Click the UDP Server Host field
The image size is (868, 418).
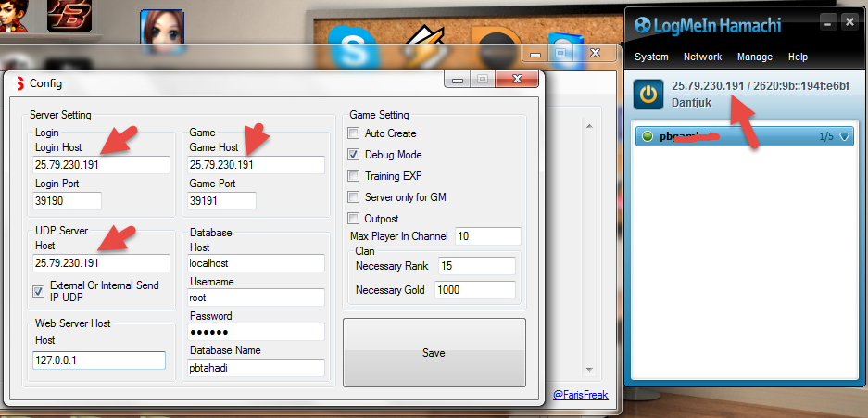pos(101,263)
